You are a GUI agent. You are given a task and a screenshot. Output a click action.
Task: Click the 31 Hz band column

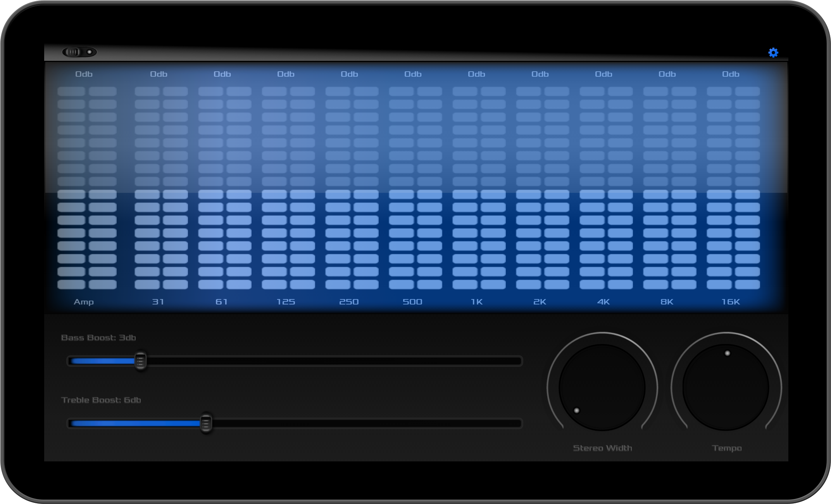point(161,188)
